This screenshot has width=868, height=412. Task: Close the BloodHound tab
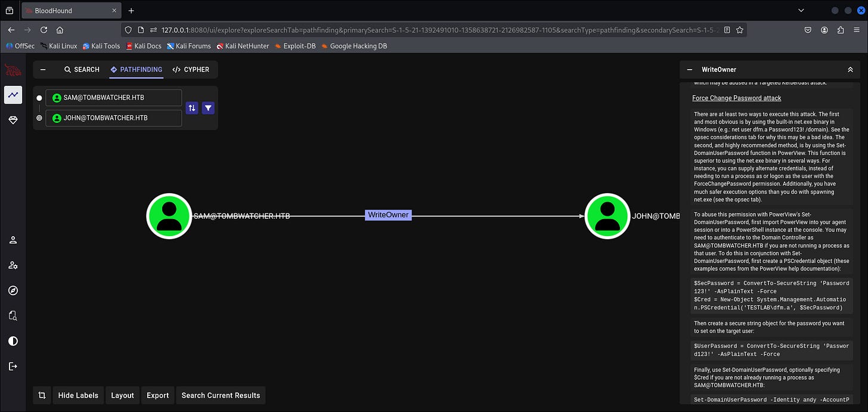pos(114,11)
